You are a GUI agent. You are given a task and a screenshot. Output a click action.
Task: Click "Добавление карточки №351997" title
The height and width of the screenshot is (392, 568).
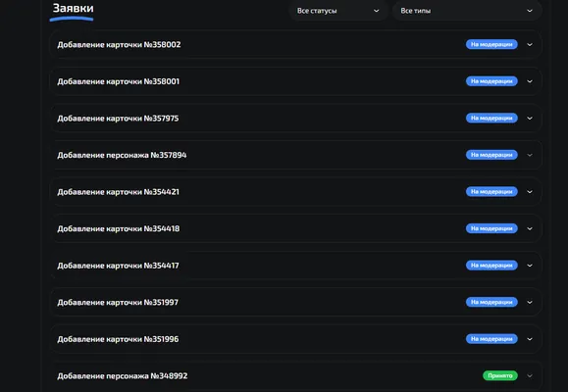pos(118,302)
